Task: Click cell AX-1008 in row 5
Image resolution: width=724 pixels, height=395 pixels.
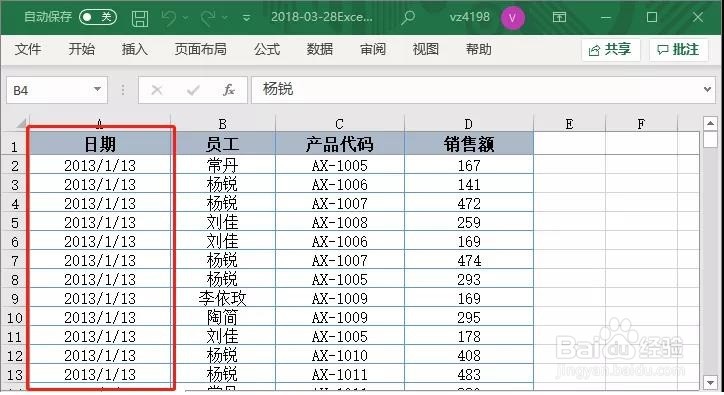Action: click(339, 223)
